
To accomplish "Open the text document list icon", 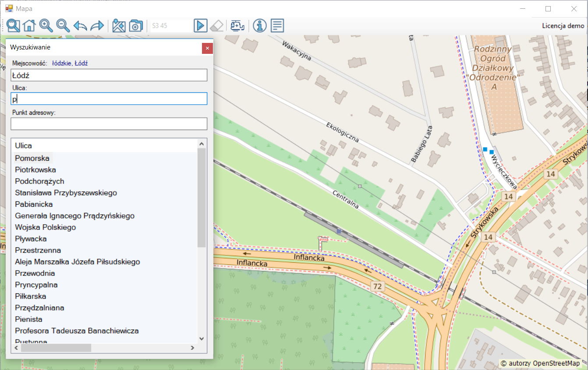I will click(277, 26).
